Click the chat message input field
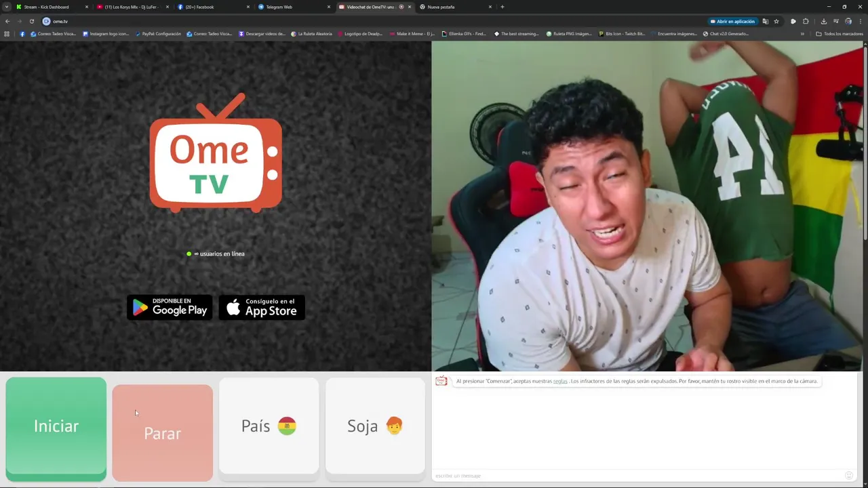This screenshot has width=868, height=488. (x=637, y=475)
